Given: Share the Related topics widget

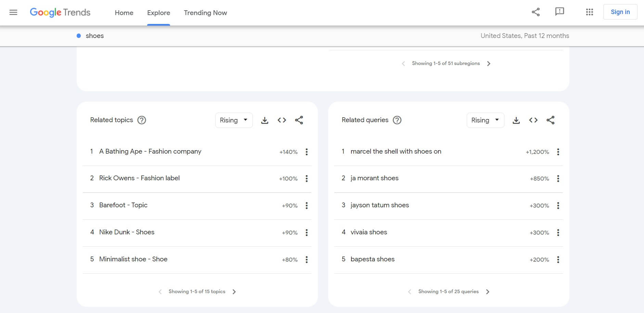Looking at the screenshot, I should [x=299, y=120].
